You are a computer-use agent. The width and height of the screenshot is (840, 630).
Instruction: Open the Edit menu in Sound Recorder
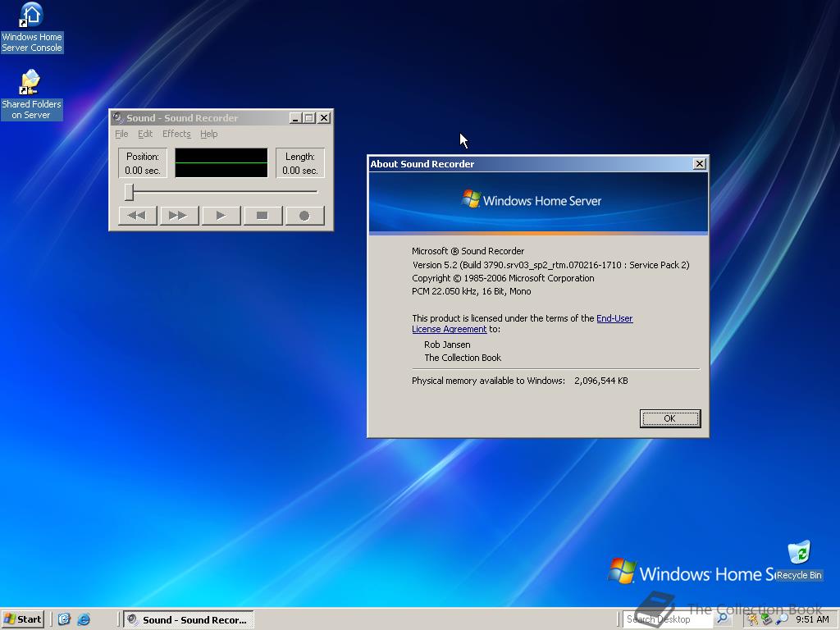click(145, 134)
